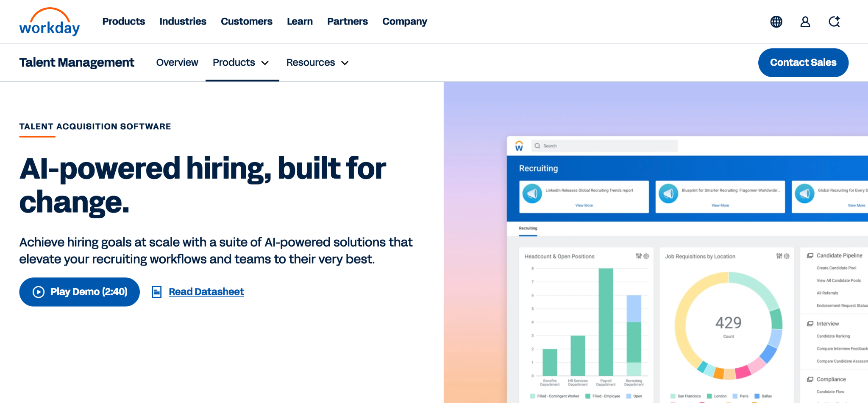Click the Talent Acquisition Software label
868x420 pixels.
95,126
